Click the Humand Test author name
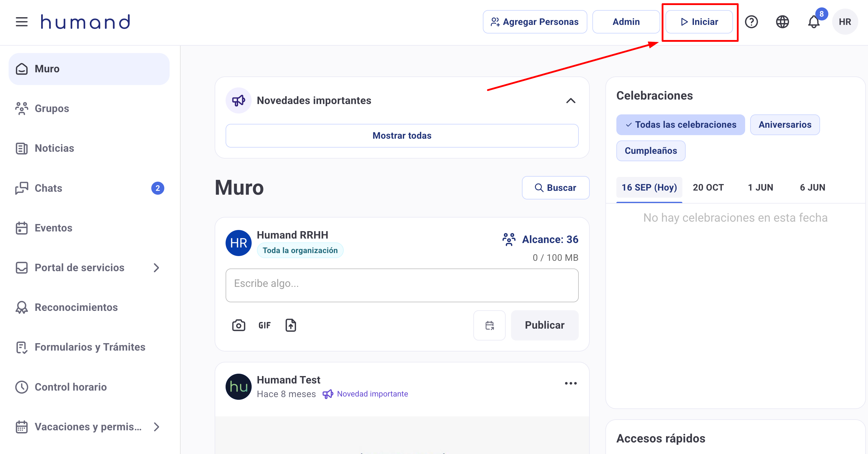Viewport: 868px width, 454px height. [x=288, y=380]
